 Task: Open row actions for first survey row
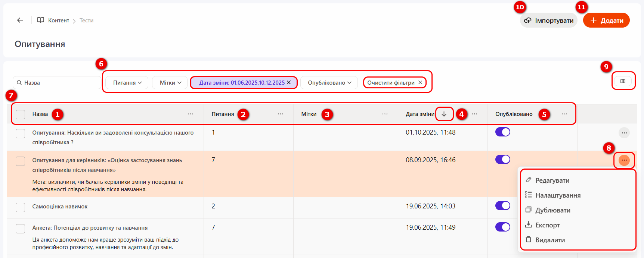tap(624, 133)
